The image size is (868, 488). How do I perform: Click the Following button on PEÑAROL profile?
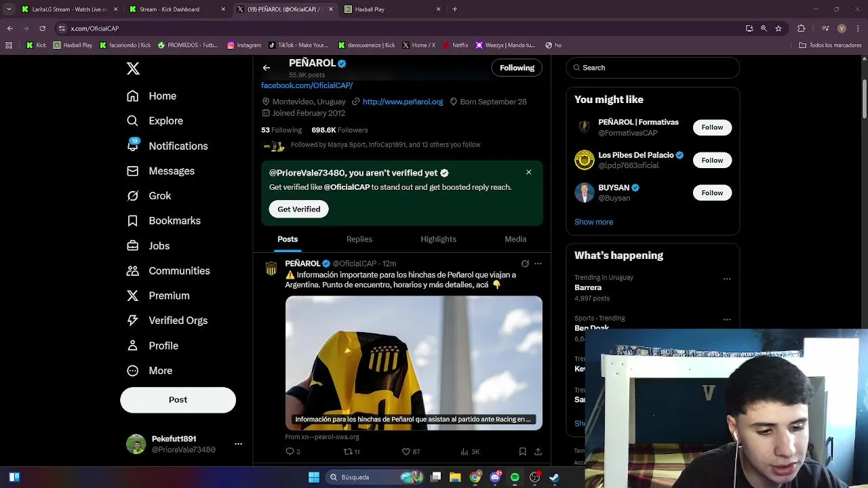tap(517, 68)
